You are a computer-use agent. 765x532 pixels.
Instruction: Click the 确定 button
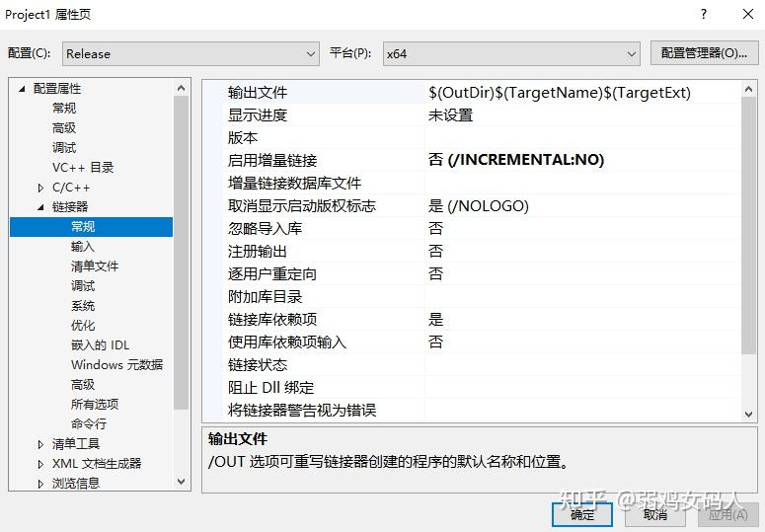[582, 514]
